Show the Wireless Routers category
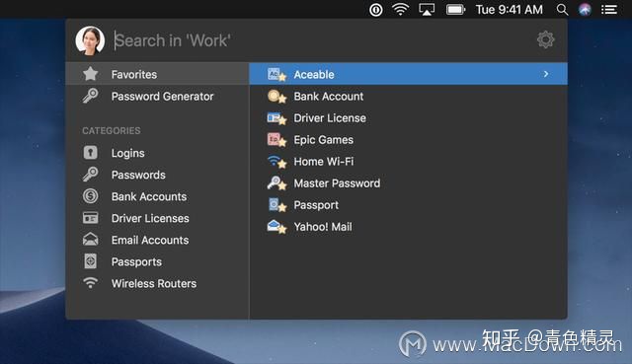Image resolution: width=632 pixels, height=364 pixels. (157, 283)
